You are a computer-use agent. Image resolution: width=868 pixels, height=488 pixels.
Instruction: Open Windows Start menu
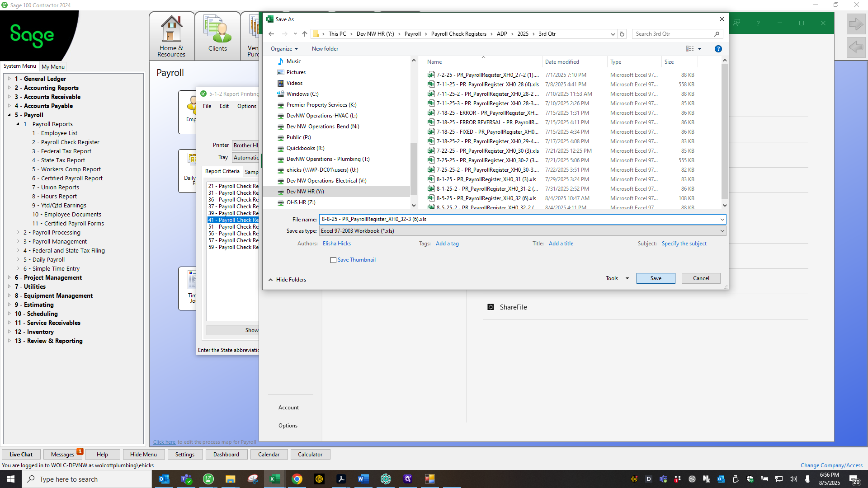click(x=11, y=479)
